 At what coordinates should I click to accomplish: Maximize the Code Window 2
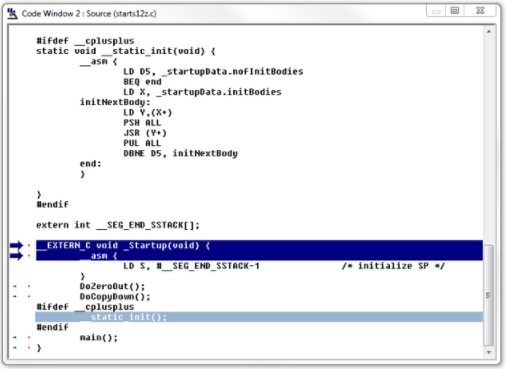pyautogui.click(x=455, y=11)
